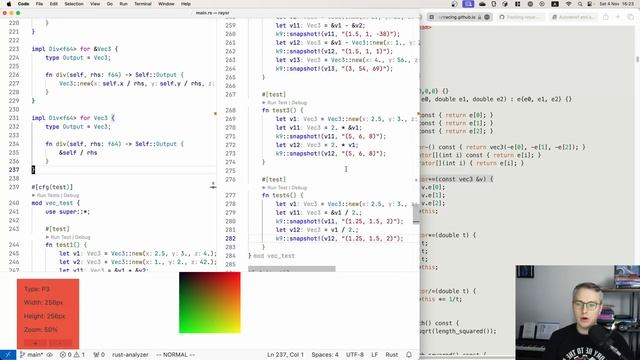Open notifications bell in status bar

point(409,355)
